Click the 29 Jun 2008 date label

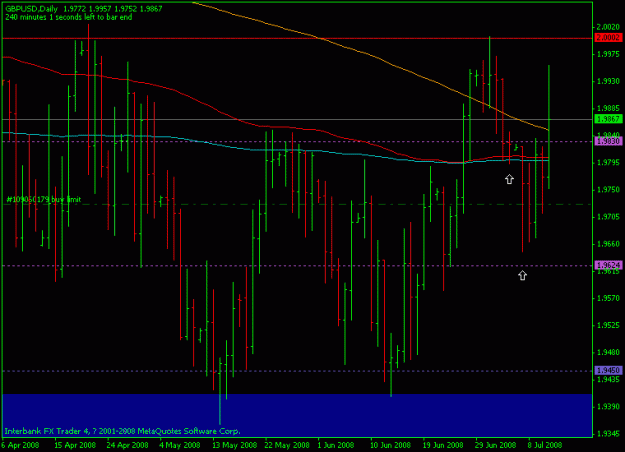point(495,445)
